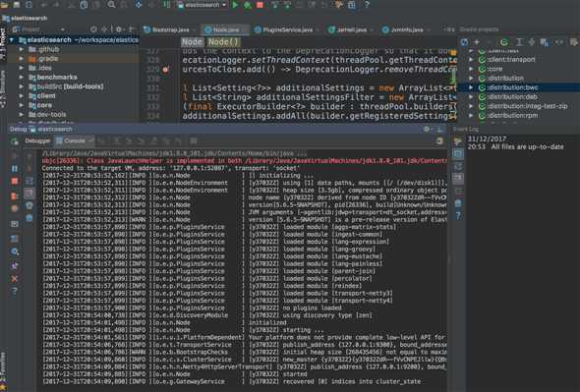
Task: Click the Event Log help question mark icon
Action: tap(458, 215)
